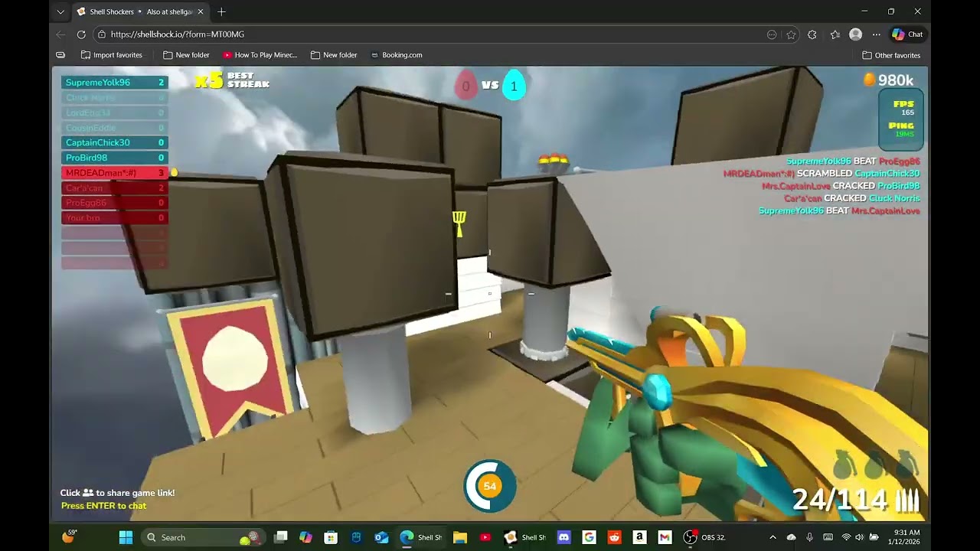Click the circular health indicator showing 54
The image size is (980, 551).
[x=490, y=486]
